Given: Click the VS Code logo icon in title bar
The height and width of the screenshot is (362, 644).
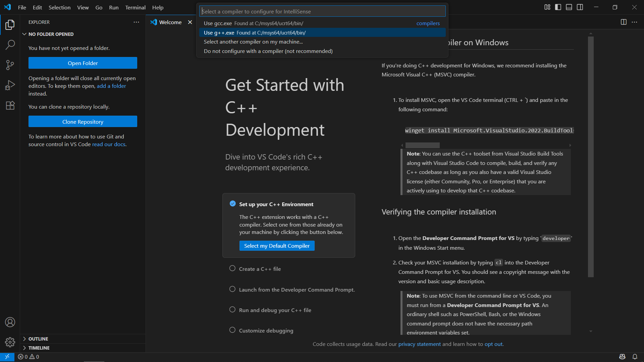Looking at the screenshot, I should (7, 7).
